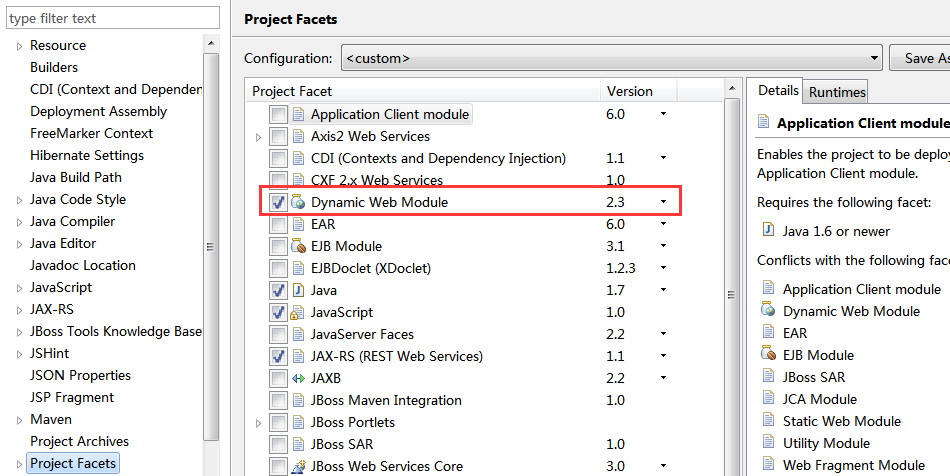
Task: Click the EAR facet icon in list
Action: 297,224
